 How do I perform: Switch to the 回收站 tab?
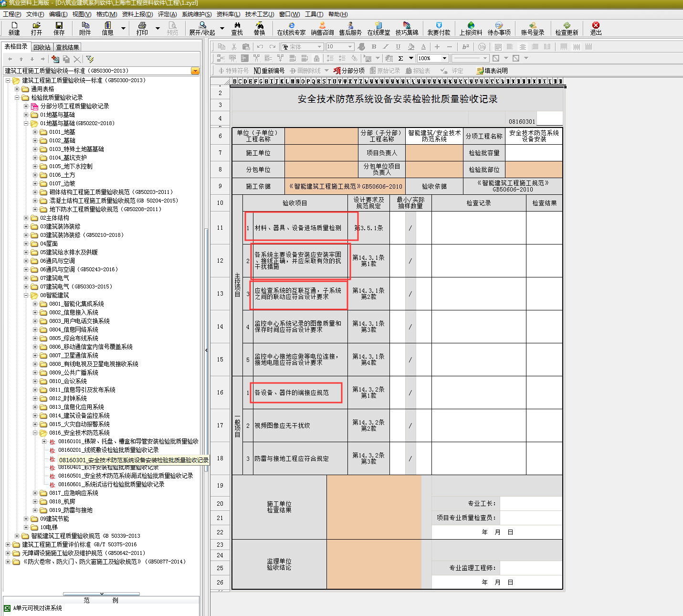[42, 47]
